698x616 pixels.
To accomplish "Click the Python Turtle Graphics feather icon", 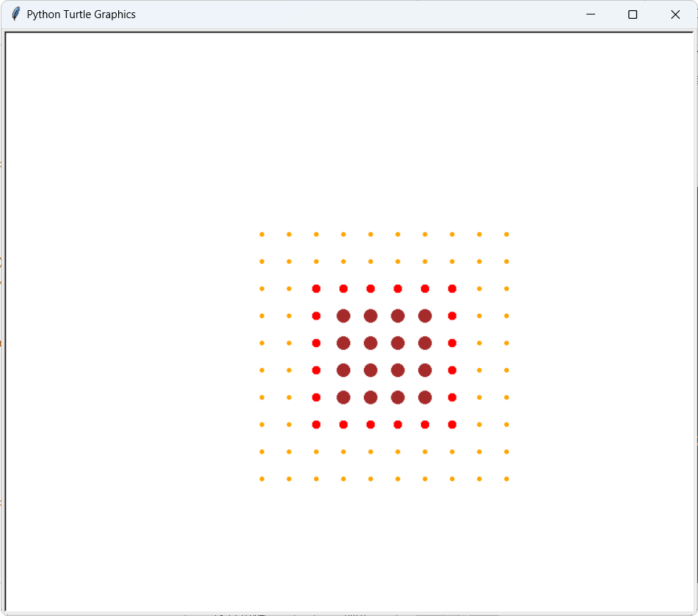I will click(x=15, y=14).
